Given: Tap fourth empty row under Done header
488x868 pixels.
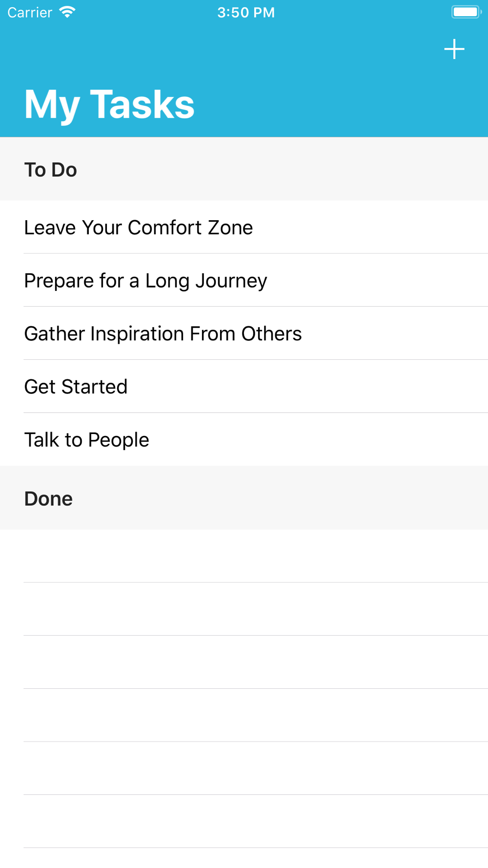Looking at the screenshot, I should point(244,716).
